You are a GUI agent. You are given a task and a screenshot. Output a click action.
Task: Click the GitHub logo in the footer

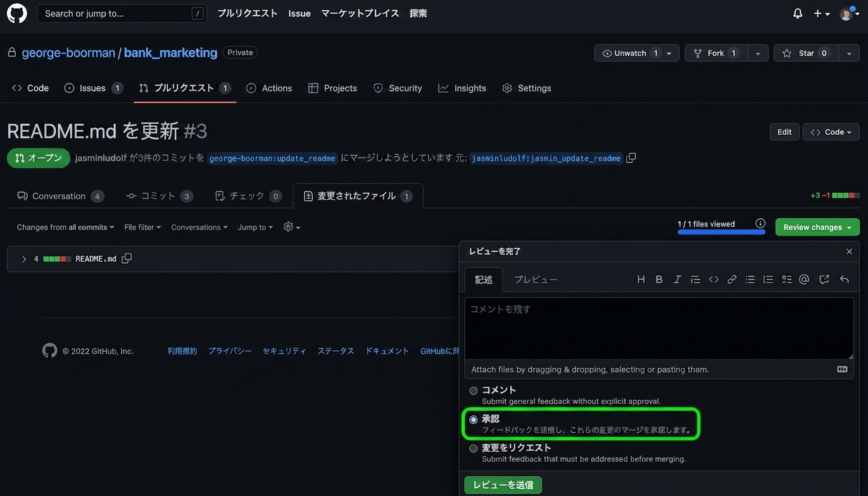tap(49, 350)
